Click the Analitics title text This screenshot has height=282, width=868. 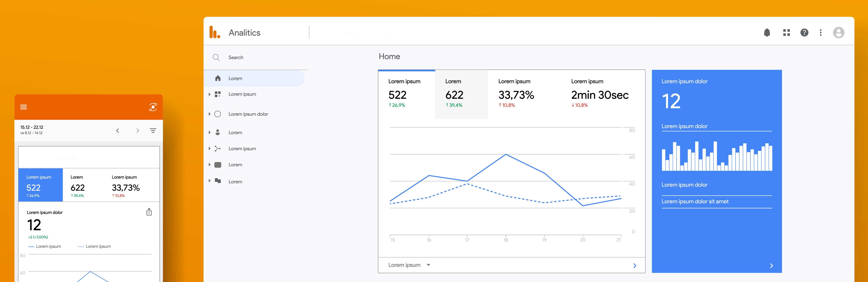coord(244,33)
